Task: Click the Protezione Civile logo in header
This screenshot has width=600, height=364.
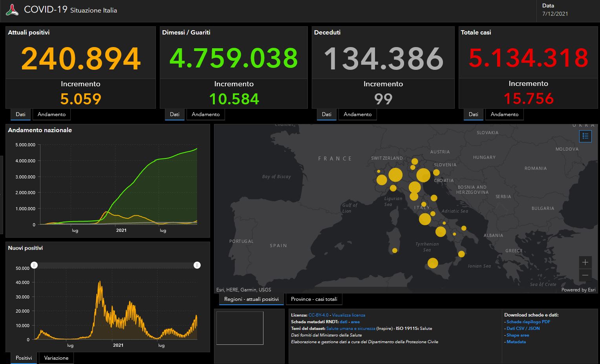Action: click(x=12, y=10)
